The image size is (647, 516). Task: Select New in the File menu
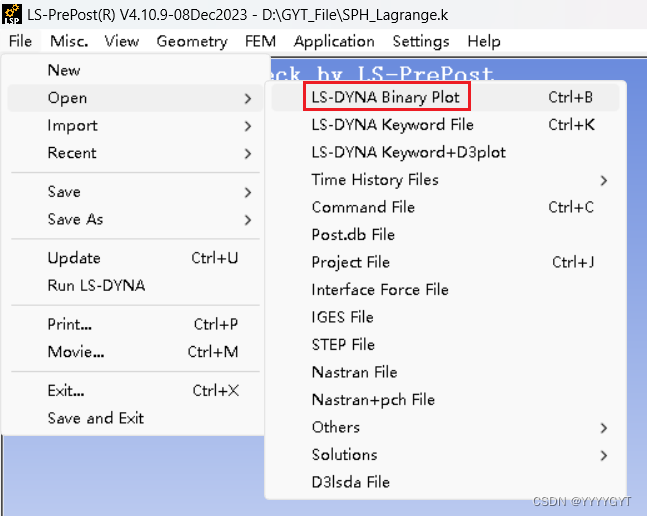[x=135, y=70]
